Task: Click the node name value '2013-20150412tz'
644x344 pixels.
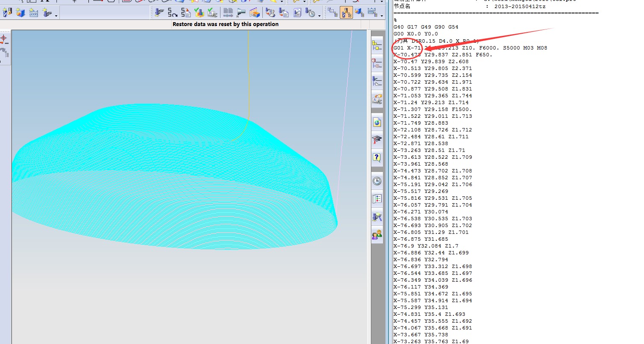Action: (x=520, y=6)
